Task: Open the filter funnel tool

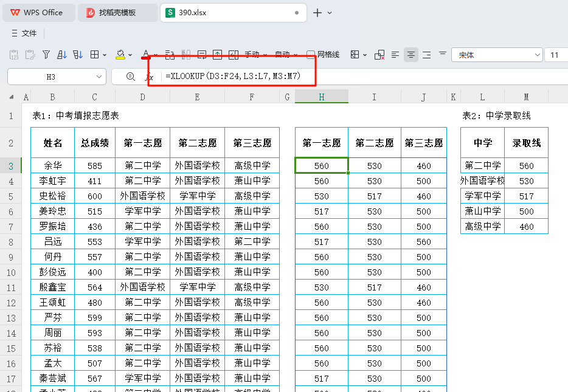Action: (x=46, y=55)
